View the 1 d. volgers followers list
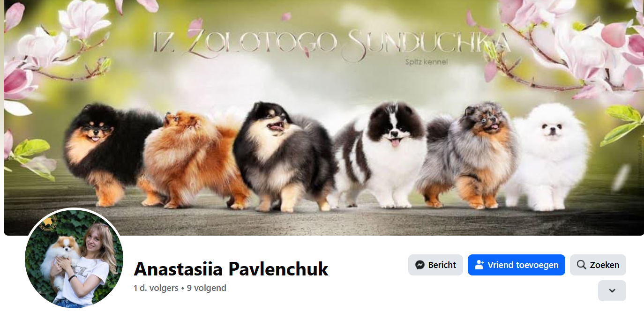 tap(156, 288)
